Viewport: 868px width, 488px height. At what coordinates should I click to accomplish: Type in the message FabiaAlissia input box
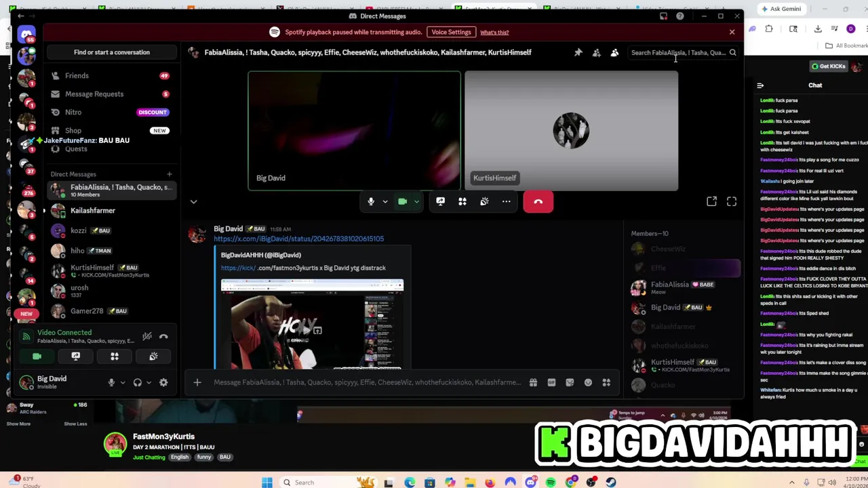[x=366, y=382]
